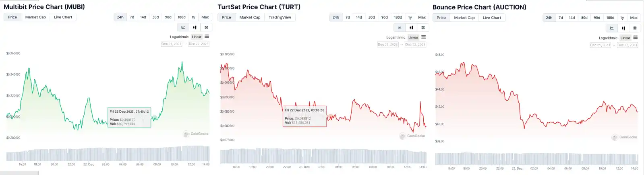Select 7d range on Multibit chart

tap(132, 17)
